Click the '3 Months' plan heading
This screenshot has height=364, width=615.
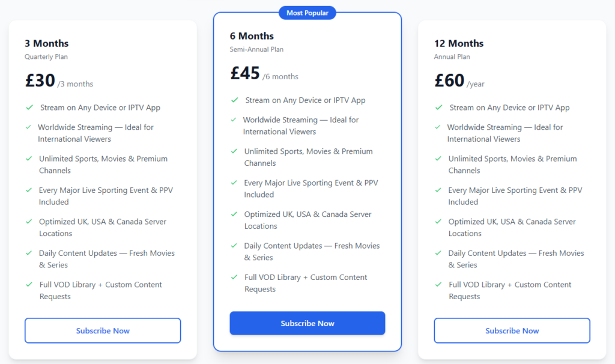click(46, 43)
